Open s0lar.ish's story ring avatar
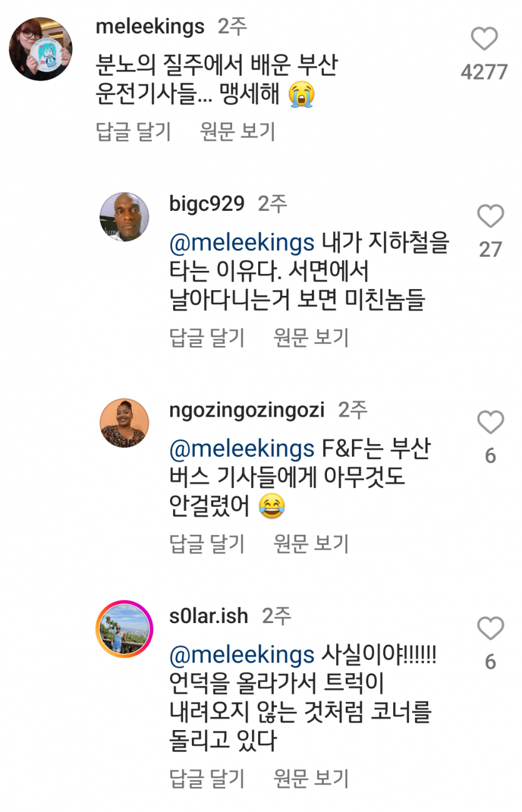522x812 pixels. [x=124, y=628]
